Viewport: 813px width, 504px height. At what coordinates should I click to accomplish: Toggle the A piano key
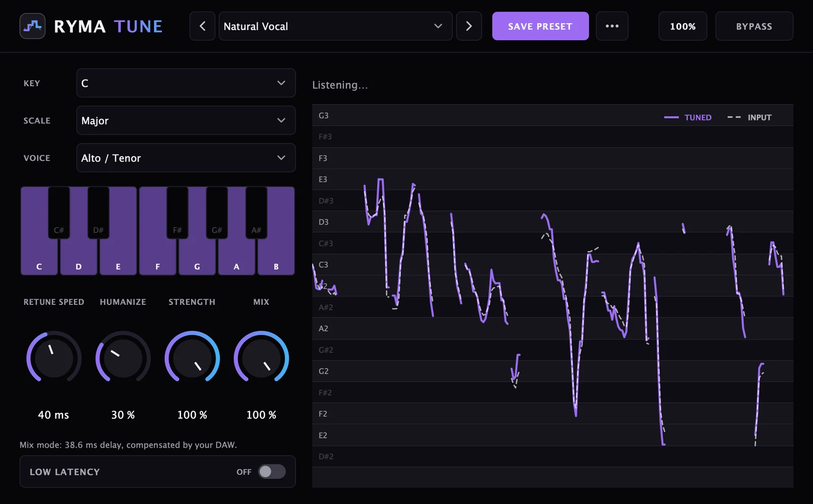pyautogui.click(x=236, y=258)
